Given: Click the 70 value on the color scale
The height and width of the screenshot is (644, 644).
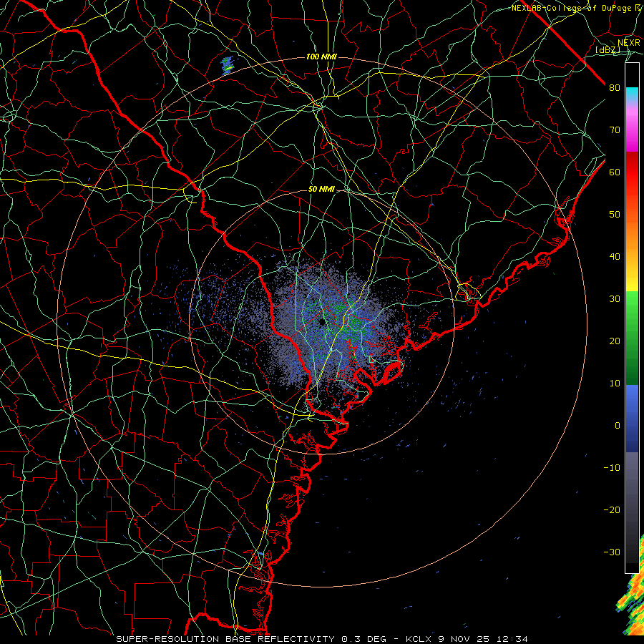Looking at the screenshot, I should 615,130.
